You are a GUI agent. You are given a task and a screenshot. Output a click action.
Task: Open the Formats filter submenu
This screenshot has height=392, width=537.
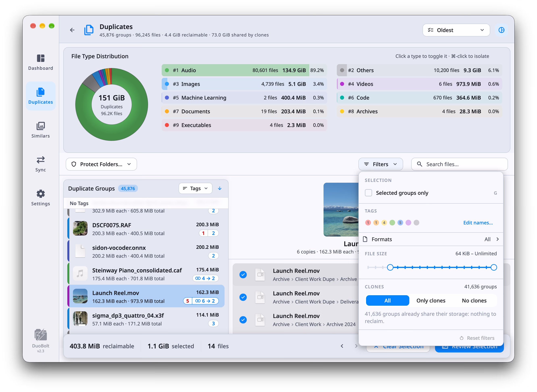point(431,239)
